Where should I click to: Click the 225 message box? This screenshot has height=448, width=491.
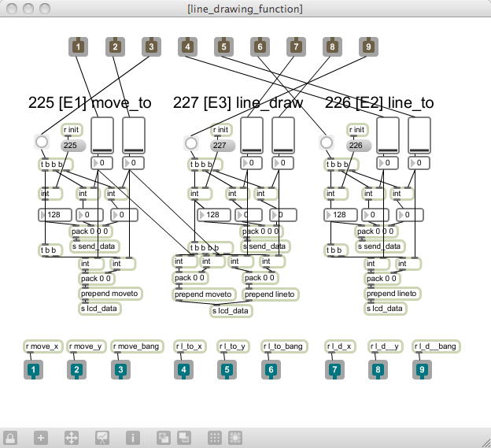73,146
